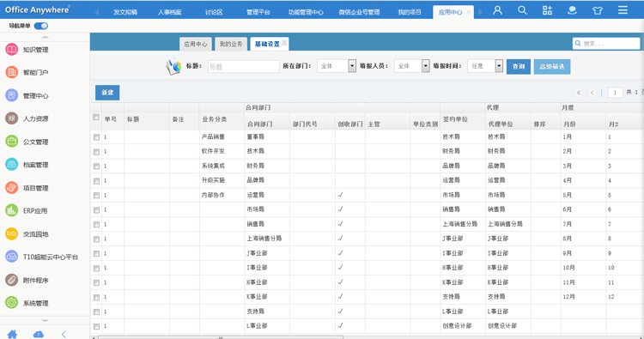Viewport: 644px width, 339px height.
Task: Open the 公文管理 sidebar icon
Action: [11, 142]
